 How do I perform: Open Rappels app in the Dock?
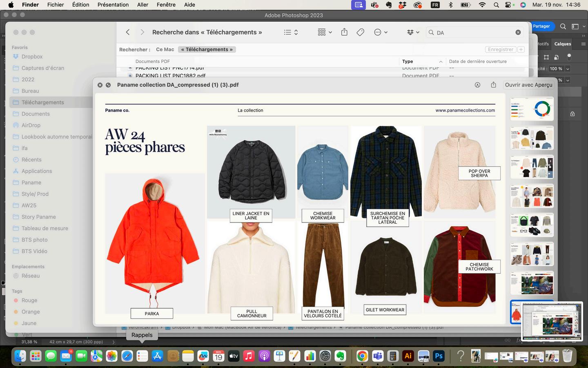(142, 356)
